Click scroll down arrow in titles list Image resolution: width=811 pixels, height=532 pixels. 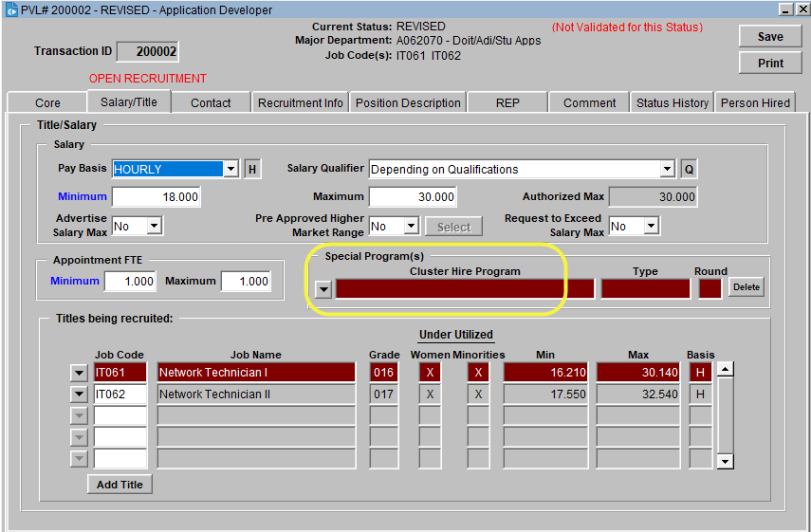point(725,461)
